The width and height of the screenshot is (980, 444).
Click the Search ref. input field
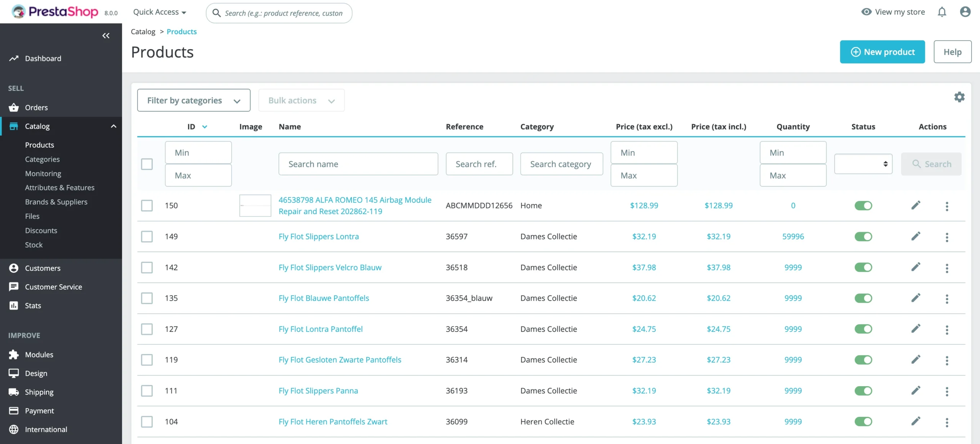479,164
